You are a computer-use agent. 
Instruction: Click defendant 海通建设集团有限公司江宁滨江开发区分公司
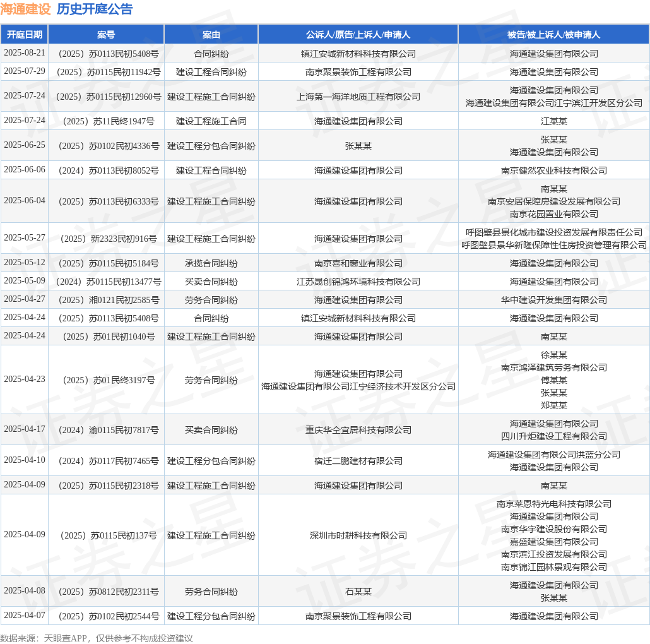554,103
